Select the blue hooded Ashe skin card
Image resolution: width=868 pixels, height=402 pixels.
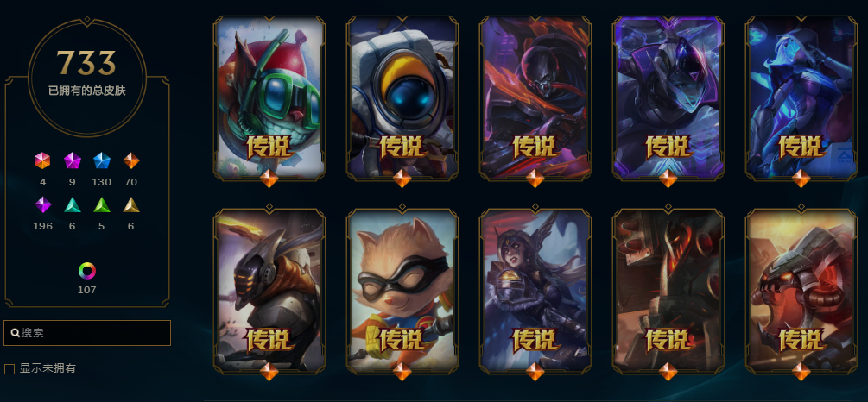coord(801,98)
